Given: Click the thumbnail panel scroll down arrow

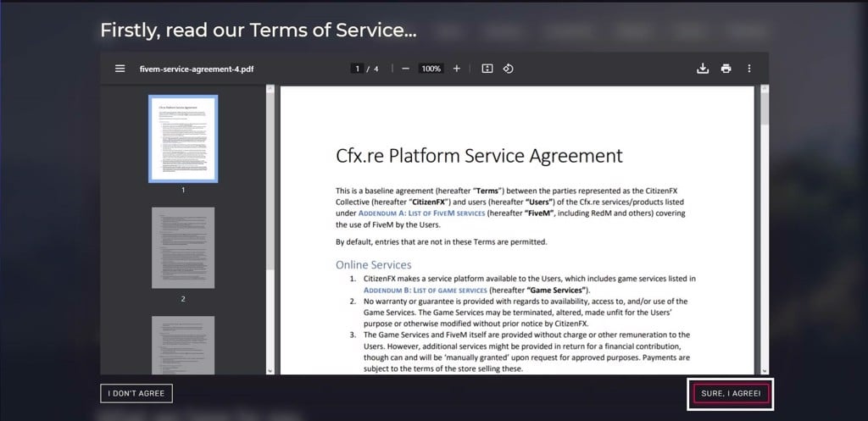Looking at the screenshot, I should (x=270, y=371).
